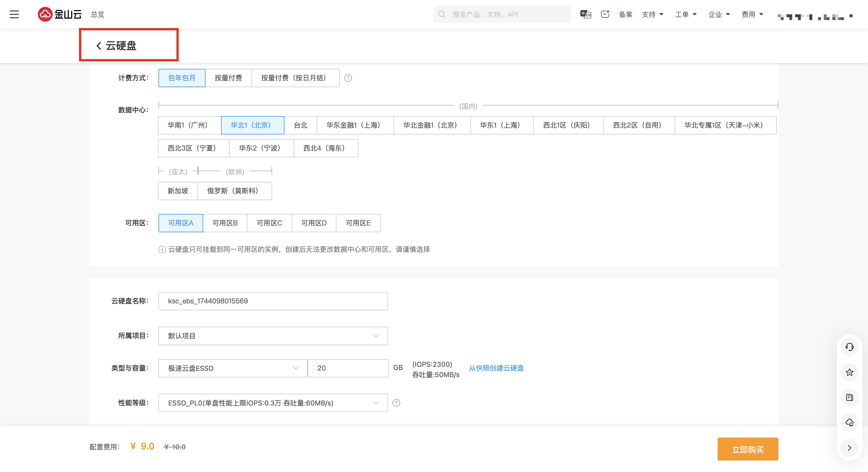Collapse the floating sidebar with arrow icon
868x472 pixels.
pyautogui.click(x=849, y=448)
